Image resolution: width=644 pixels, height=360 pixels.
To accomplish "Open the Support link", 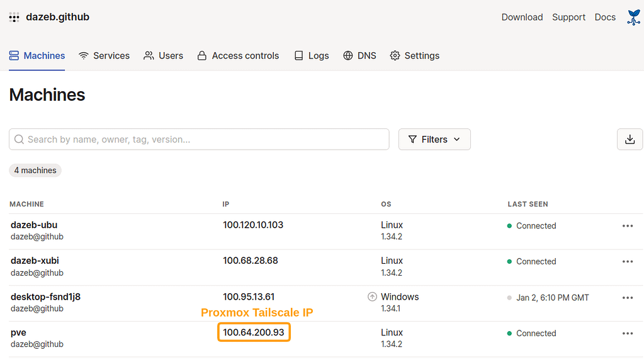I will 568,17.
